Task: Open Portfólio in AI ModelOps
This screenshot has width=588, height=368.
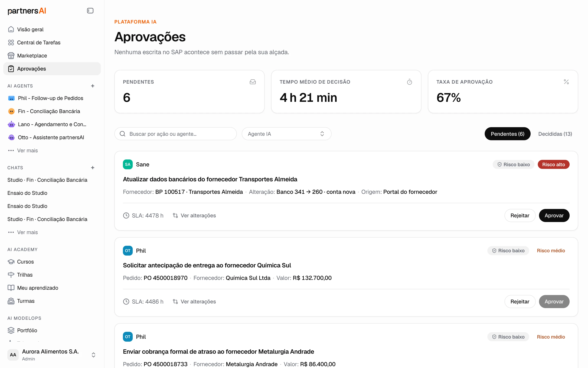Action: click(52, 330)
